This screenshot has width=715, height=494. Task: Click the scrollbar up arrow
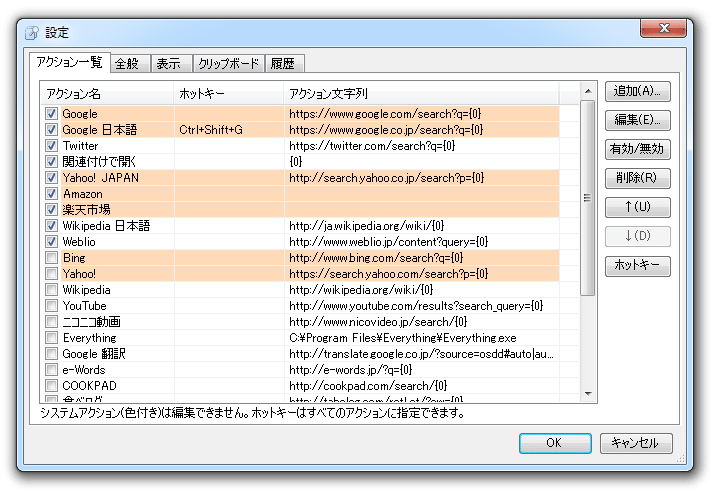pyautogui.click(x=588, y=91)
